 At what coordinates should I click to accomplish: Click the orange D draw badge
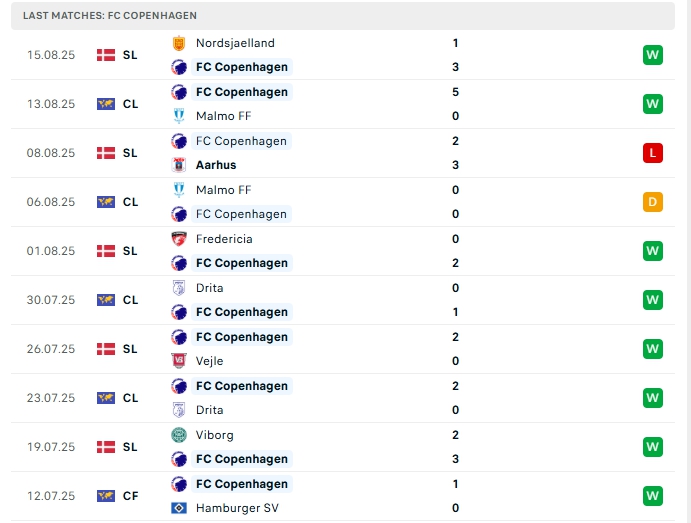pyautogui.click(x=653, y=202)
